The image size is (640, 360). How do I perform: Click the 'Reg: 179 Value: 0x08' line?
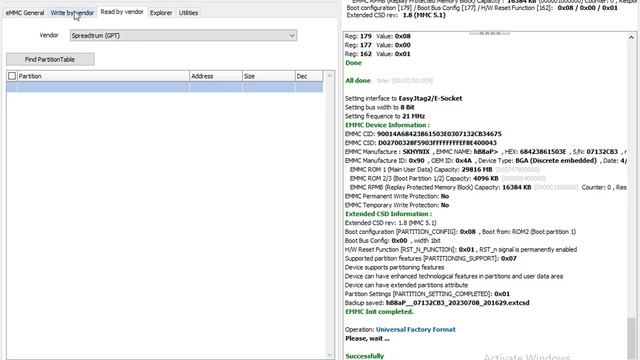tap(378, 36)
